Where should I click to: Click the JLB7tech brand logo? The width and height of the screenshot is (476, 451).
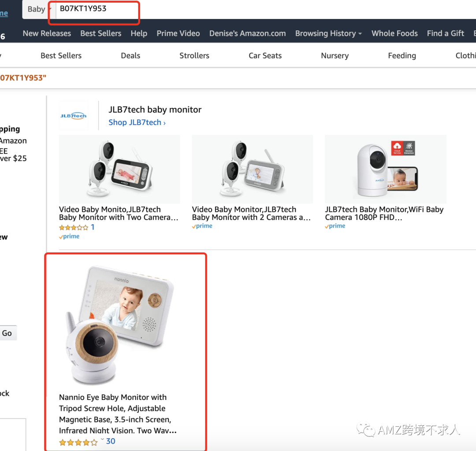pyautogui.click(x=74, y=115)
